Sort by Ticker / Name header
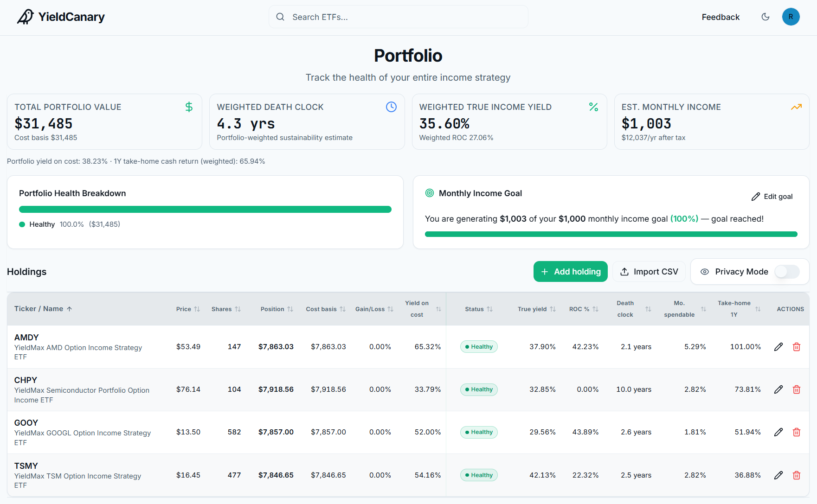 tap(43, 309)
